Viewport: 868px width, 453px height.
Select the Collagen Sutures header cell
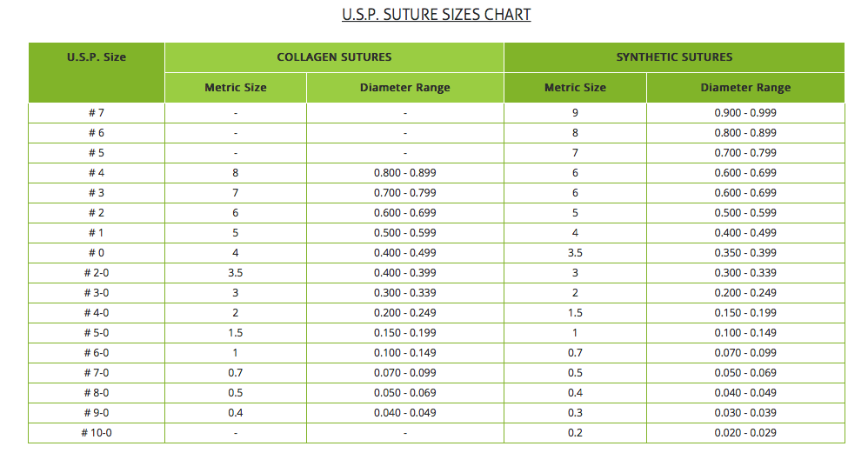334,57
